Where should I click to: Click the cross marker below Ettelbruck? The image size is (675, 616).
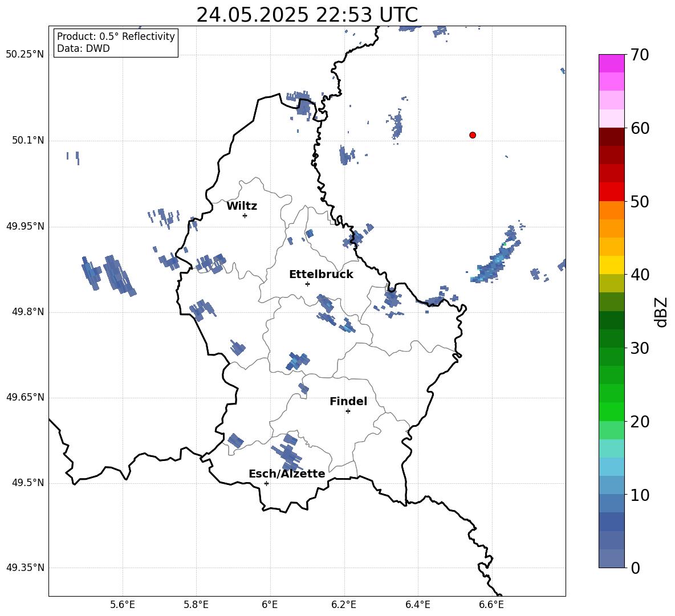(x=307, y=284)
